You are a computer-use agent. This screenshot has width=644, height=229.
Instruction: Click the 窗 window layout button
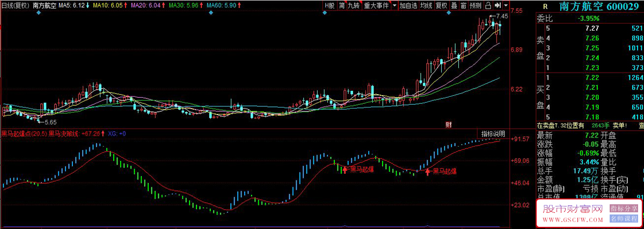pyautogui.click(x=463, y=5)
